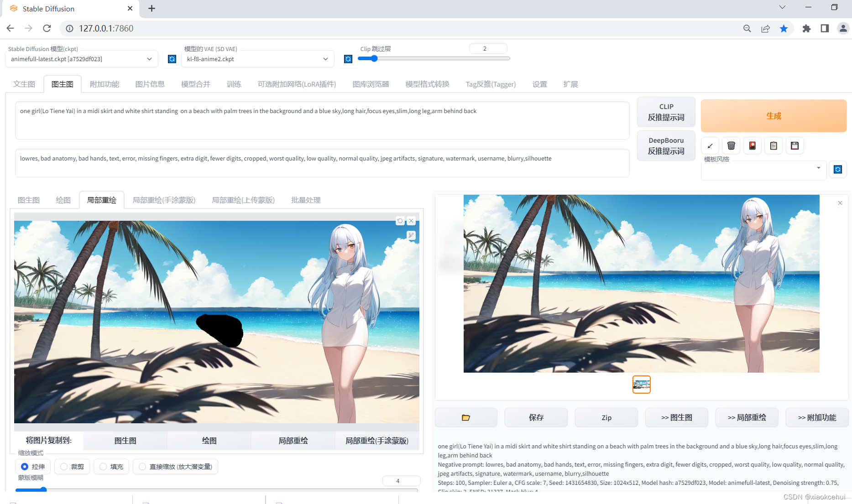Refresh the SD VAE list
The width and height of the screenshot is (852, 504).
(348, 59)
